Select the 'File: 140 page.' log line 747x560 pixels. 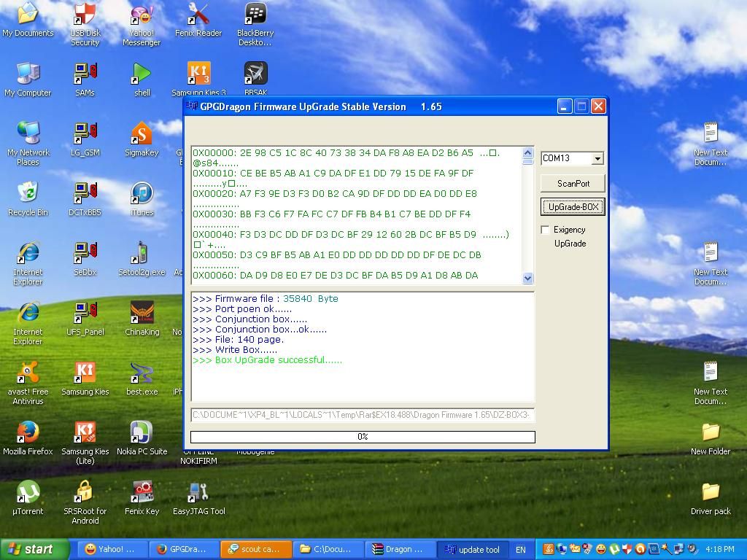[239, 340]
